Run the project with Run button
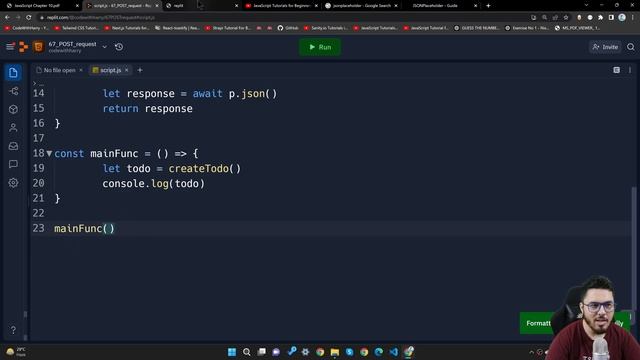The height and width of the screenshot is (360, 640). (x=320, y=47)
